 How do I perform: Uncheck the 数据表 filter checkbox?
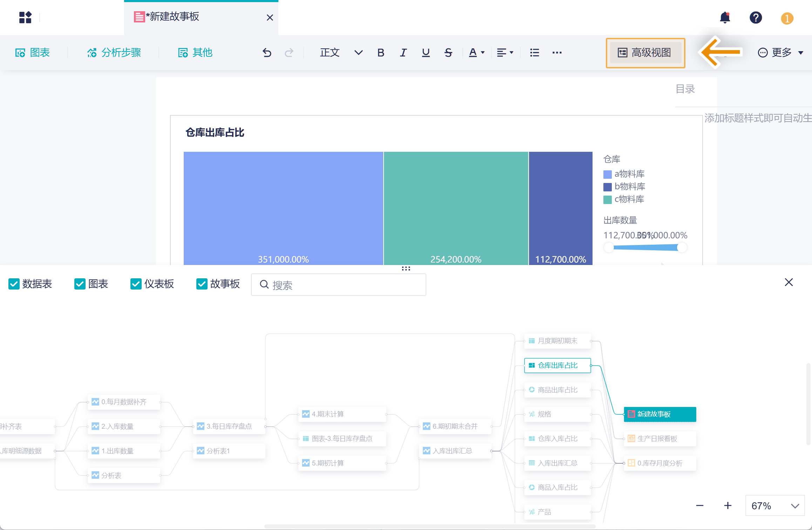[x=14, y=284]
